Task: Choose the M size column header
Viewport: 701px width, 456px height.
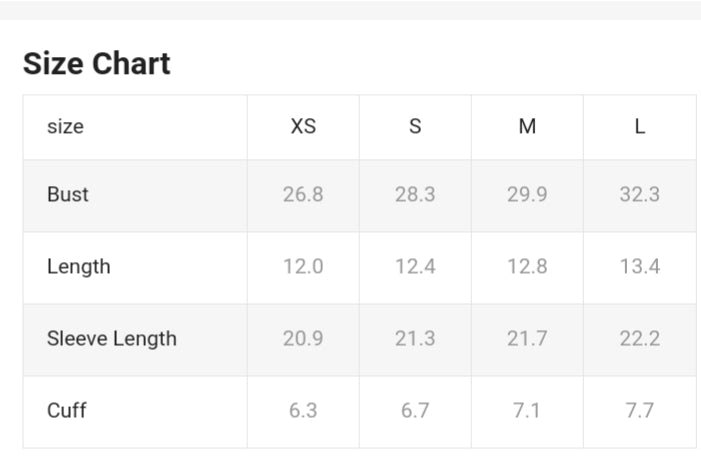Action: (527, 127)
